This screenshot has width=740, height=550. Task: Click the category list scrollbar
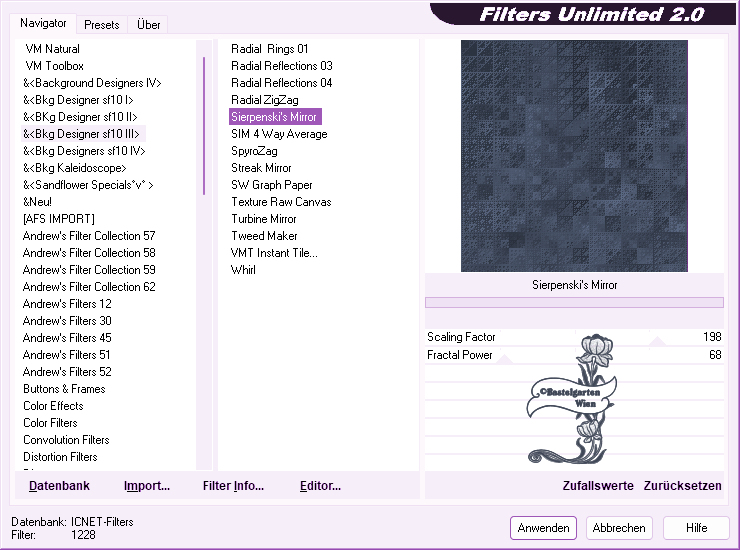click(x=204, y=126)
